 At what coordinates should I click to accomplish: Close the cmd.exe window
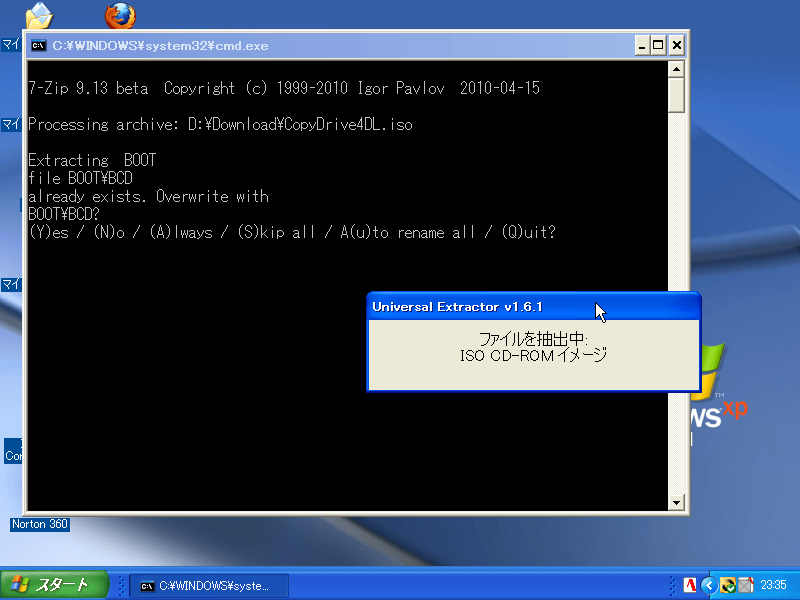tap(677, 46)
